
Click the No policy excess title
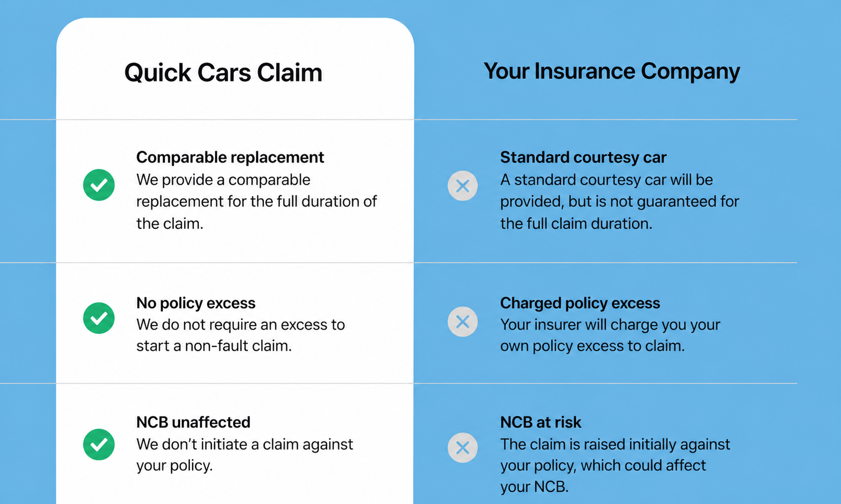[196, 303]
